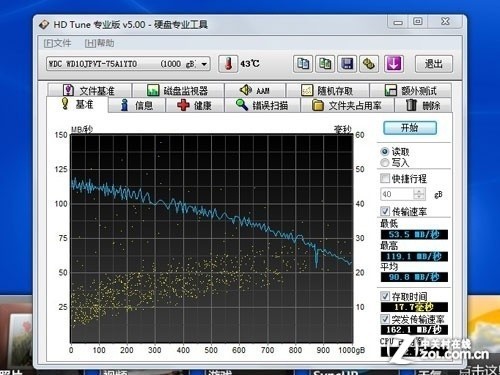Select the 读取 read radio button
500x375 pixels.
(385, 152)
